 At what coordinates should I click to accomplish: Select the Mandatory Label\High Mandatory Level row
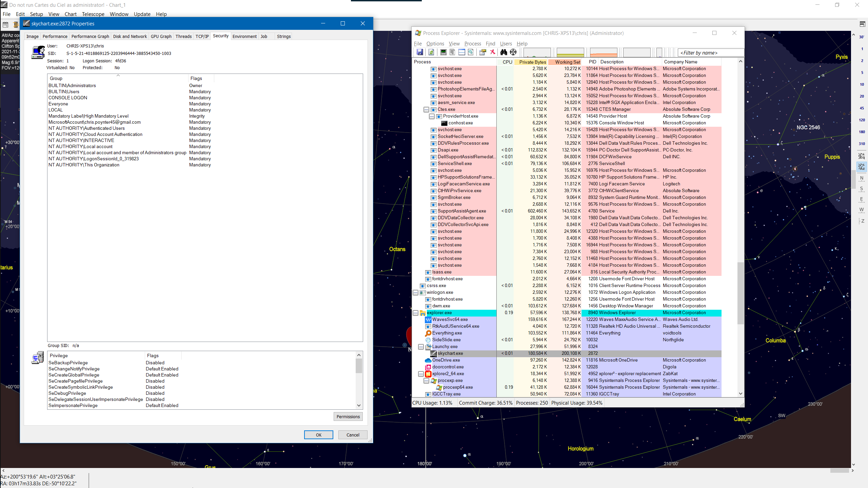130,116
